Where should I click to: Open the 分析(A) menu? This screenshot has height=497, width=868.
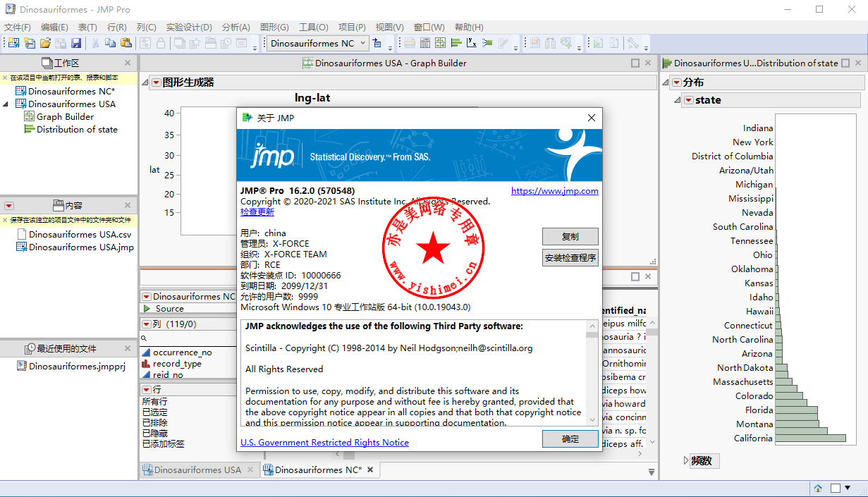tap(236, 27)
